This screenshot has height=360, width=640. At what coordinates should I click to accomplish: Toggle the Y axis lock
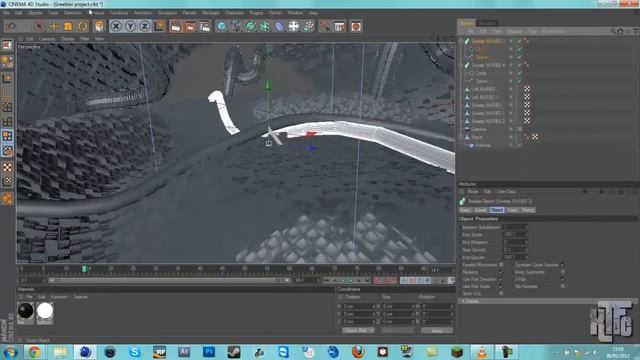point(131,27)
